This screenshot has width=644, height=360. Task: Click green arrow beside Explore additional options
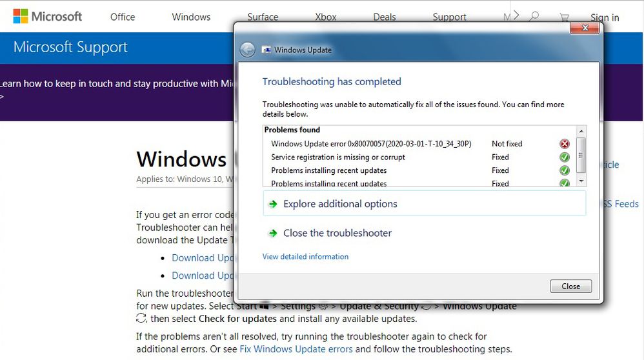tap(273, 204)
